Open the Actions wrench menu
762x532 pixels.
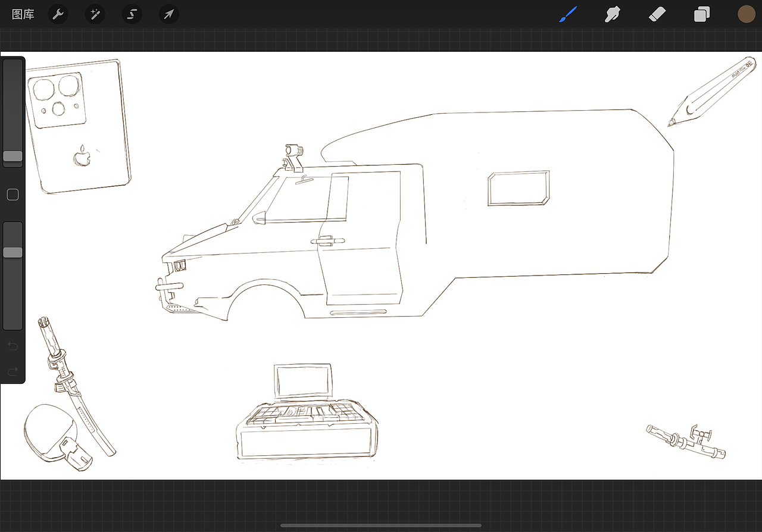[x=58, y=14]
